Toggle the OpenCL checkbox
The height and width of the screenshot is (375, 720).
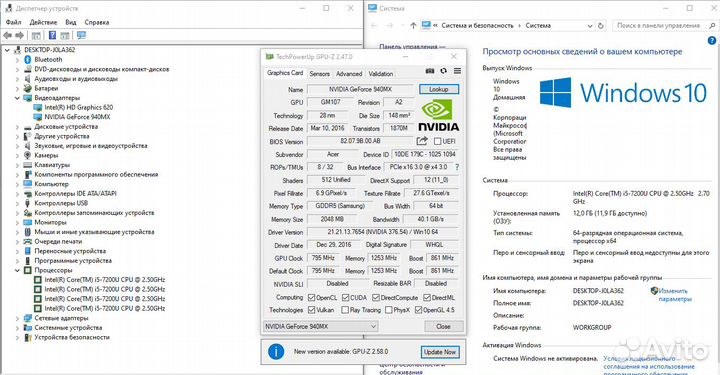click(312, 297)
